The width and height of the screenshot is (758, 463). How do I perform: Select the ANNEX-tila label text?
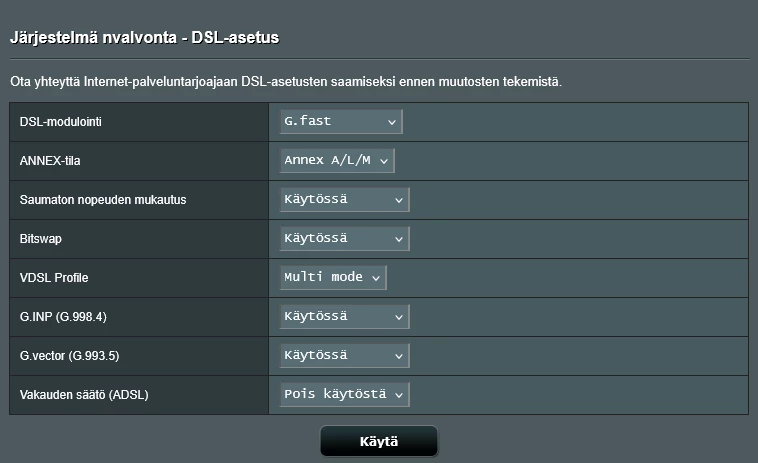click(49, 160)
